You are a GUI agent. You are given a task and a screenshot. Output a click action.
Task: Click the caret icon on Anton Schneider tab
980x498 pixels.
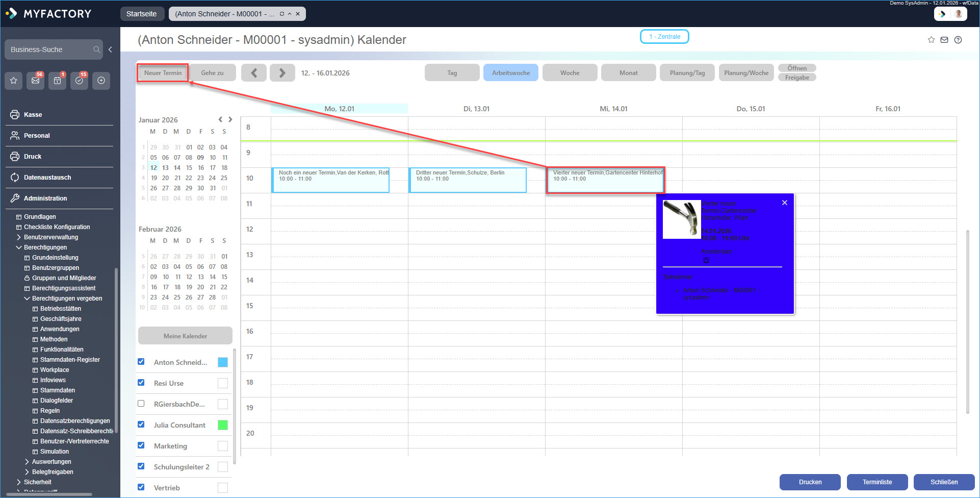click(x=290, y=14)
